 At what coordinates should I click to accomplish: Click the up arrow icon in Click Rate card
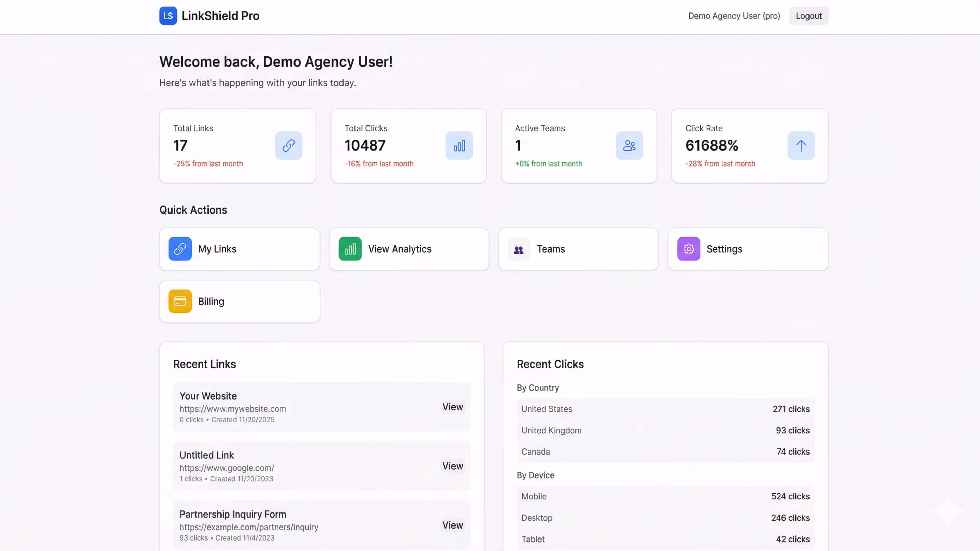[801, 146]
